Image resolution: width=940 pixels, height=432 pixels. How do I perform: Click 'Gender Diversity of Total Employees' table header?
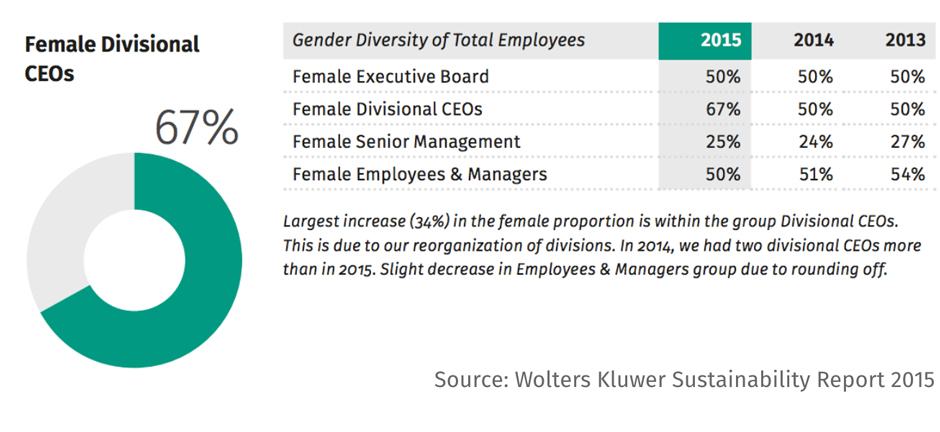[x=439, y=41]
